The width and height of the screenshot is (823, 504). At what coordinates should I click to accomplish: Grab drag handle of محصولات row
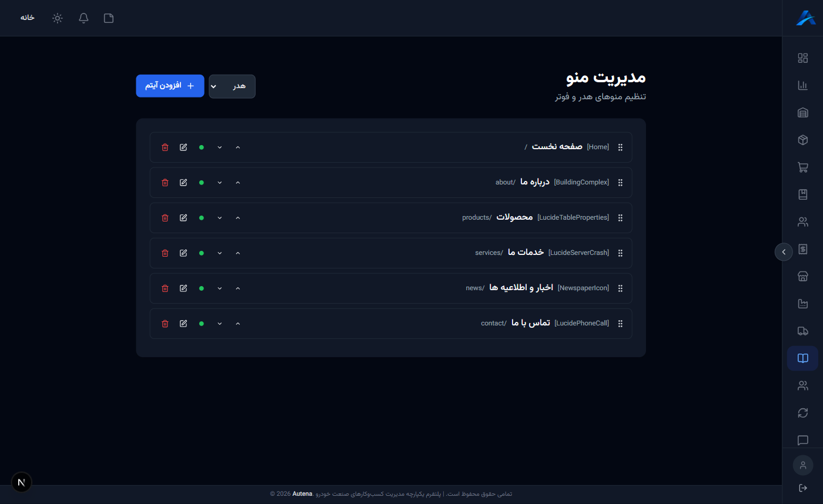[620, 218]
